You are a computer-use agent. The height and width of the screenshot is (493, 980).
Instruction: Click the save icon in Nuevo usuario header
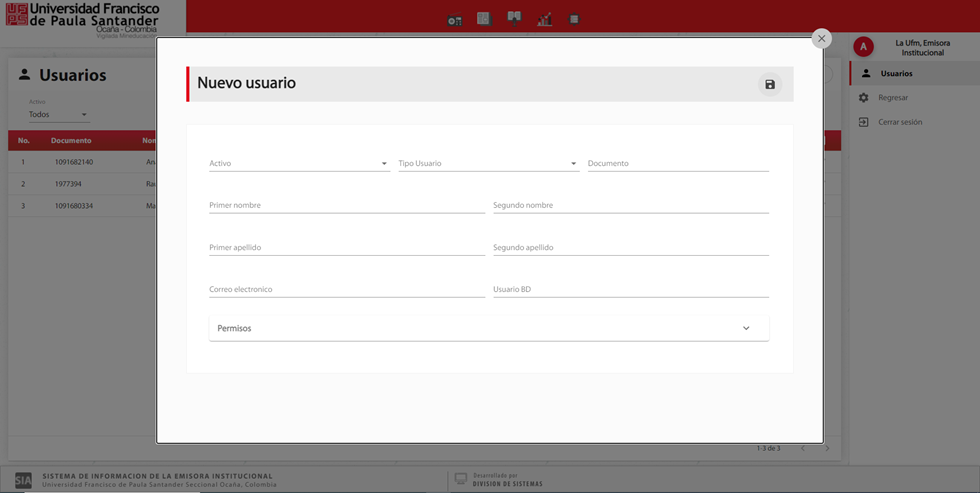(769, 85)
